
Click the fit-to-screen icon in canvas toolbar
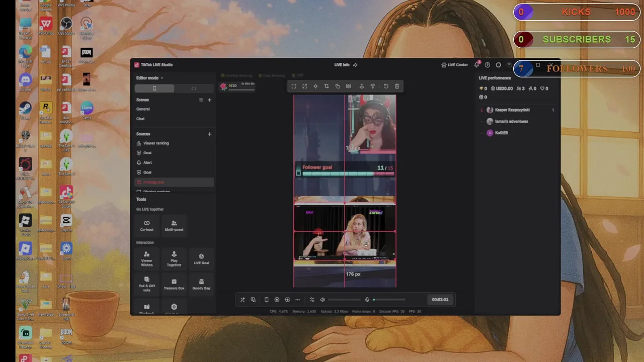point(294,86)
